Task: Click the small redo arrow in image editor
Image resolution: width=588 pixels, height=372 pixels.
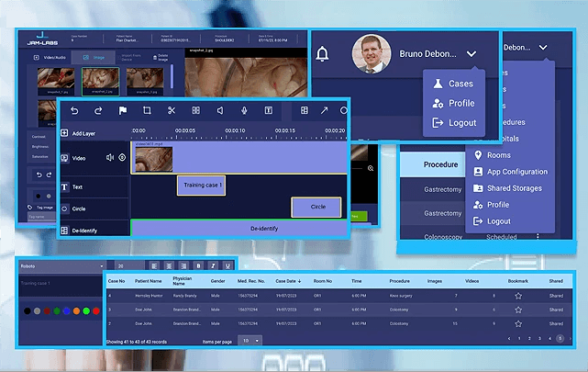Action: [x=49, y=175]
